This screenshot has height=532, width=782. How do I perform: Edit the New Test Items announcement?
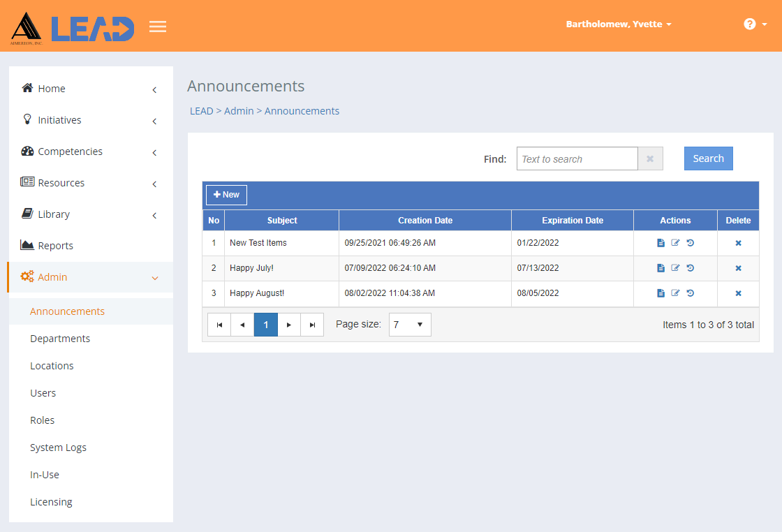[x=675, y=243]
